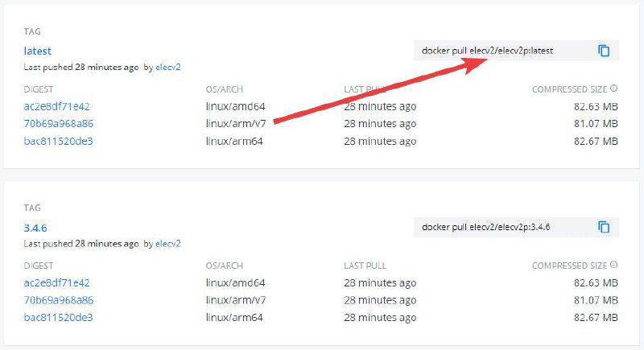Image resolution: width=644 pixels, height=350 pixels.
Task: Copy the docker pull latest command
Action: tap(604, 51)
